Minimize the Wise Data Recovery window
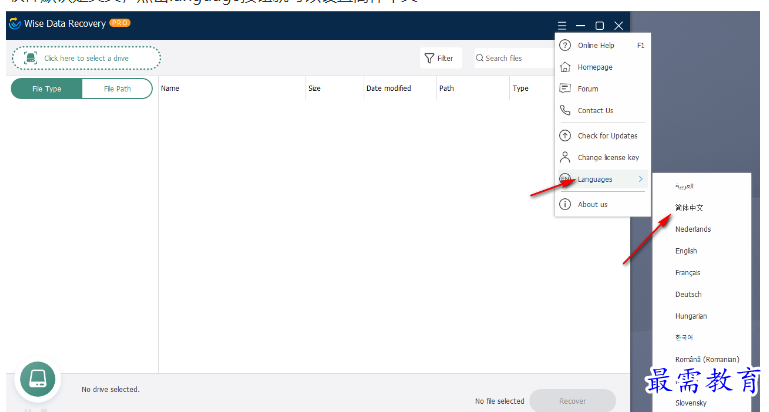 pyautogui.click(x=581, y=26)
